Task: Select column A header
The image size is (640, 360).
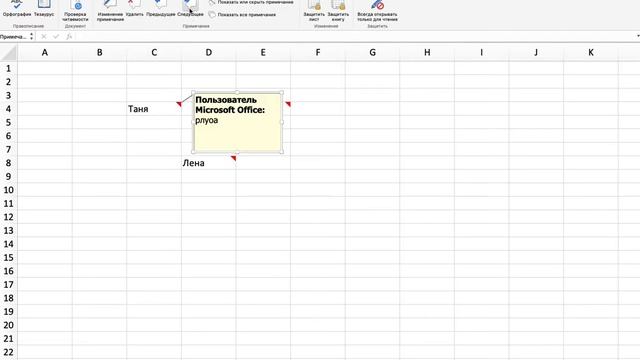Action: 45,53
